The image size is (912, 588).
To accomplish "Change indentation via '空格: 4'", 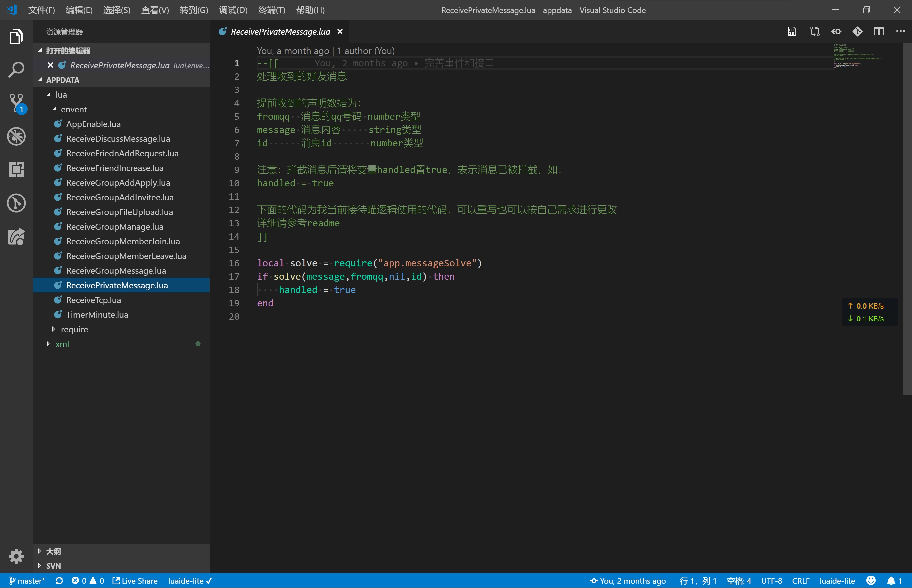I will (739, 581).
